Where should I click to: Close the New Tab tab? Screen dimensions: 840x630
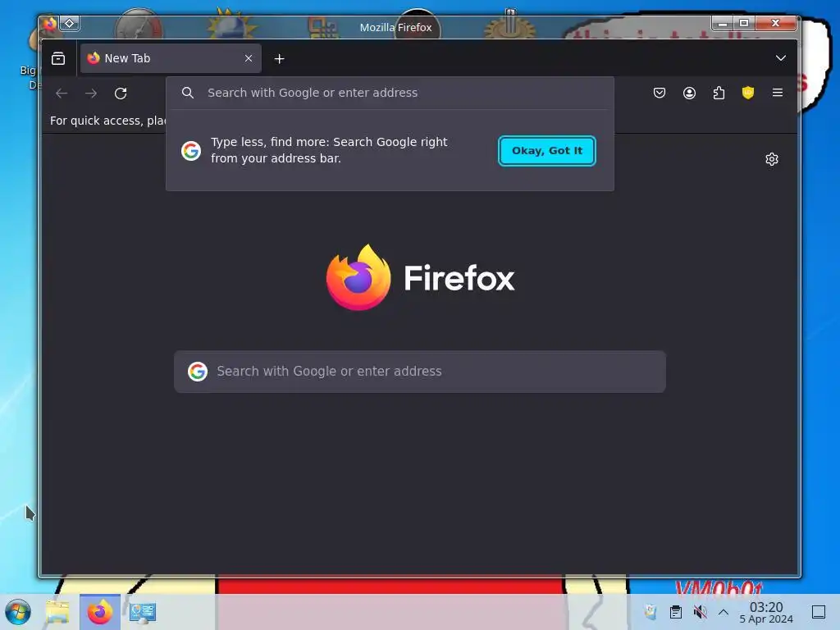[248, 58]
